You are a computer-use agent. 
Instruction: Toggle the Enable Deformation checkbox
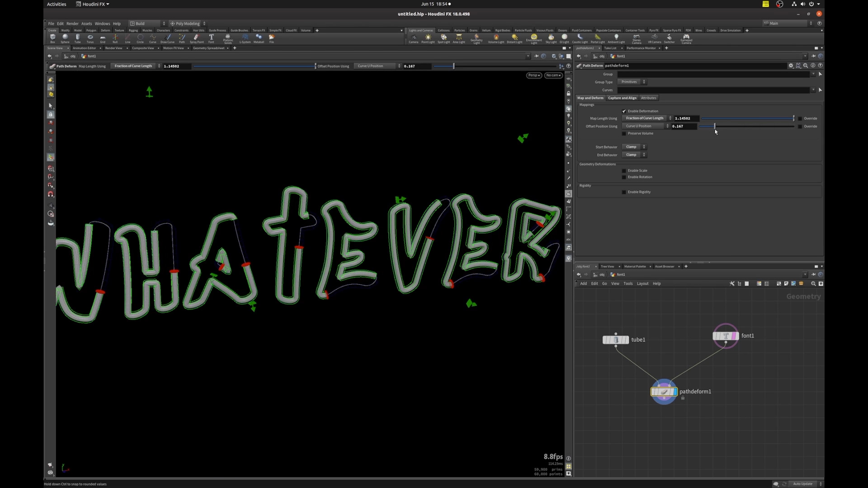(624, 111)
